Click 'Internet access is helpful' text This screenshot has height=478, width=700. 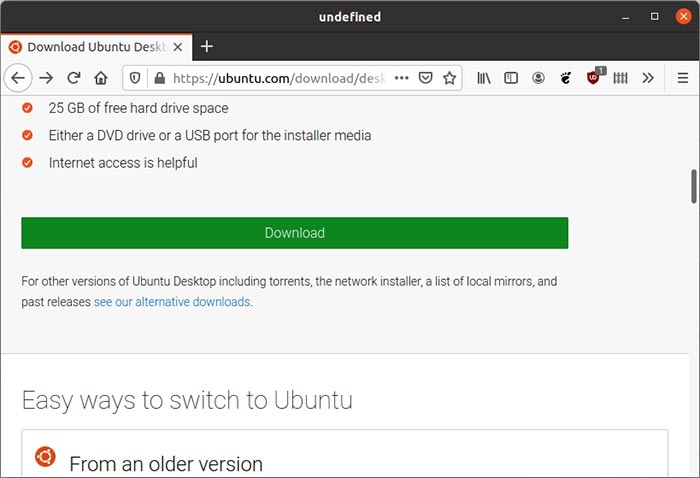point(123,163)
